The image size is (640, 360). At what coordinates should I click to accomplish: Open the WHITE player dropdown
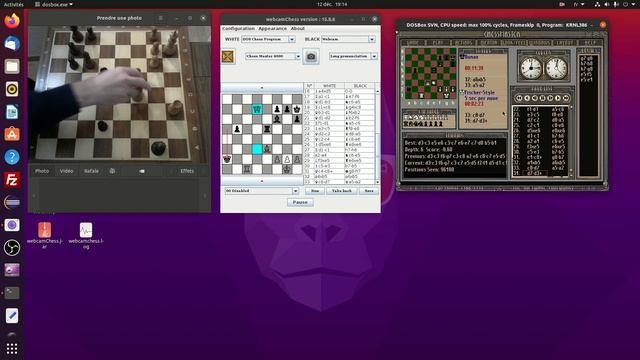(x=268, y=39)
